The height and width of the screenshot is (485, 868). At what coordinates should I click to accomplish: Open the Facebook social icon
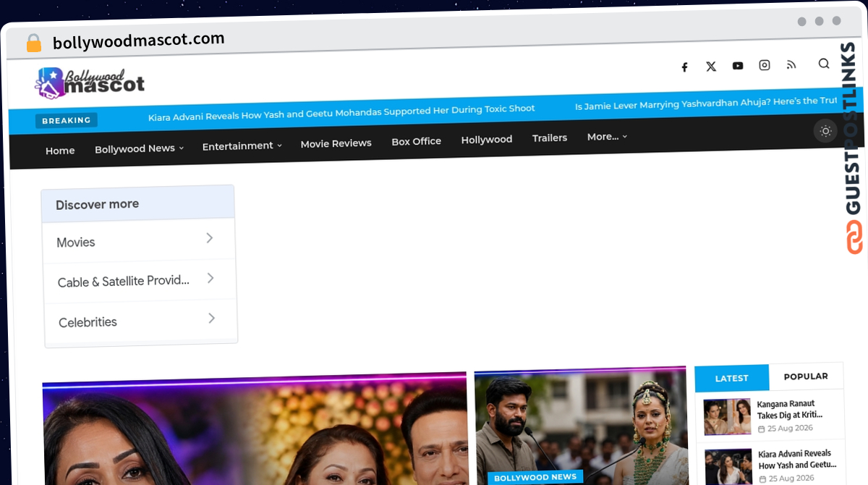tap(684, 67)
